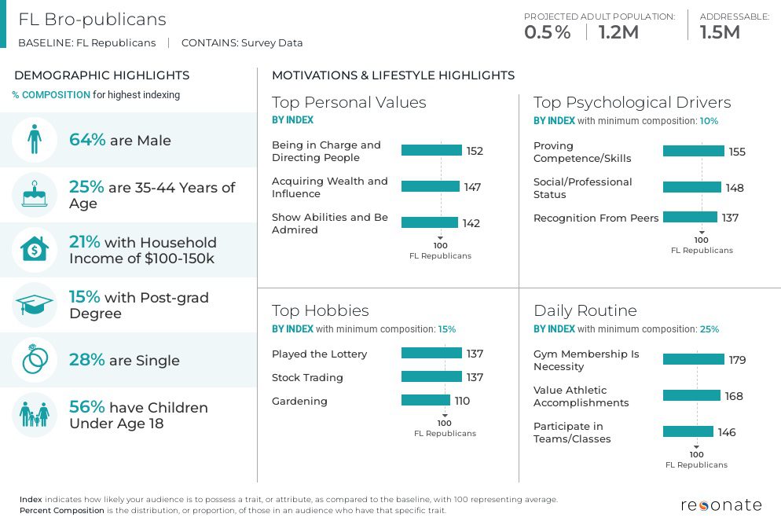The height and width of the screenshot is (532, 781).
Task: Click the 1.5M addressable figure
Action: tap(719, 32)
